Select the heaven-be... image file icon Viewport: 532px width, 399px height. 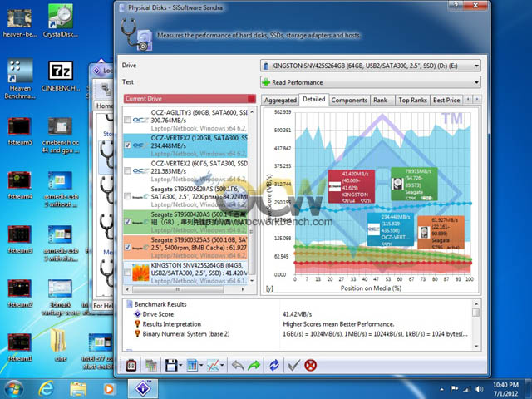pyautogui.click(x=20, y=22)
